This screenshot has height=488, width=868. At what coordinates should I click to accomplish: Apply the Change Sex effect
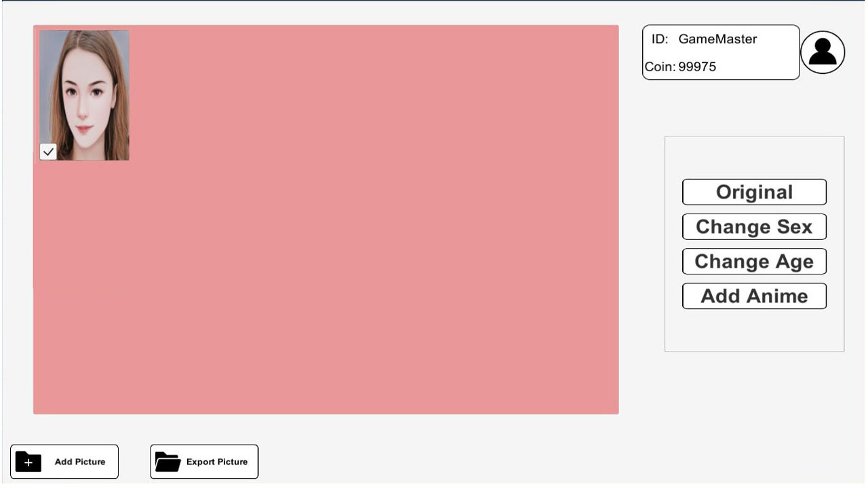[754, 226]
